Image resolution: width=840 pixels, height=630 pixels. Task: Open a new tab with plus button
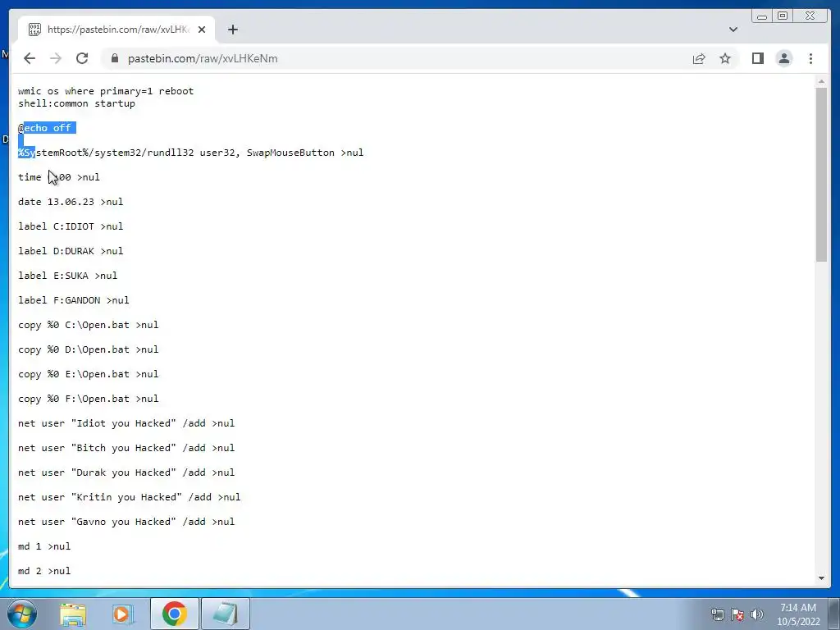[232, 30]
